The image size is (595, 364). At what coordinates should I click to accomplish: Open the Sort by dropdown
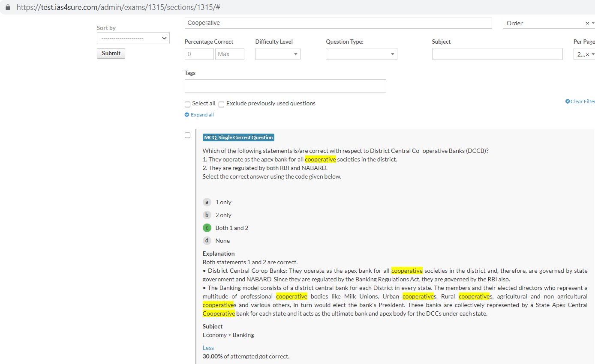(x=133, y=38)
